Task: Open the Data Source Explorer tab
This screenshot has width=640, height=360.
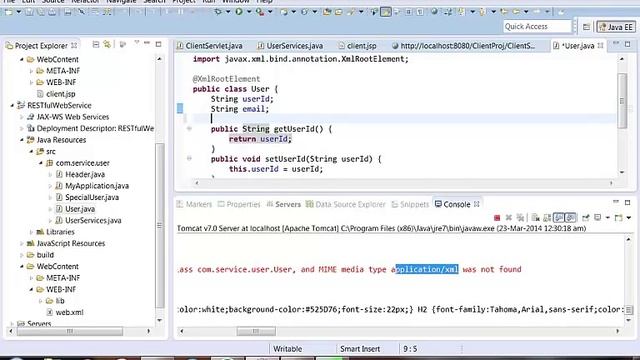Action: [346, 204]
